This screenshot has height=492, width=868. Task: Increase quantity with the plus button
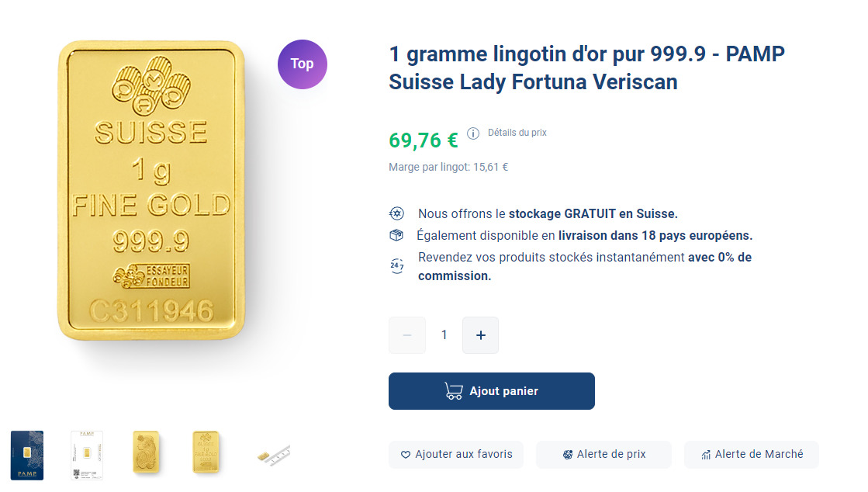[480, 334]
